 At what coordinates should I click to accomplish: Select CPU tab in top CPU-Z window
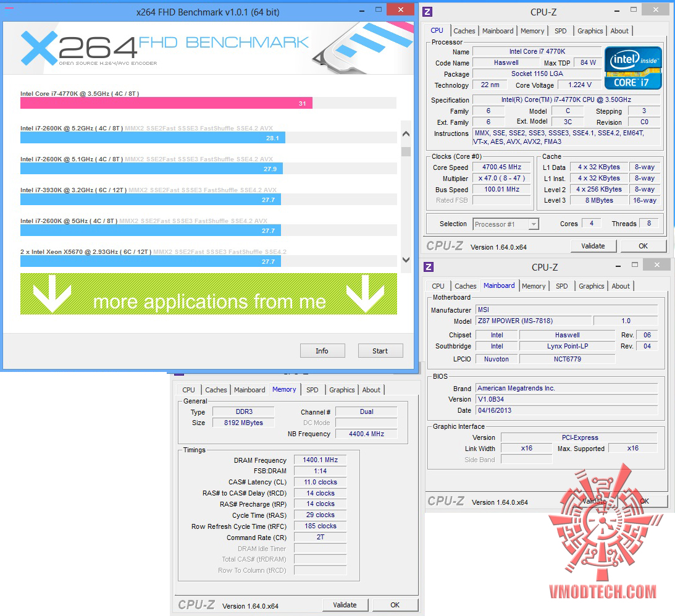click(x=437, y=31)
